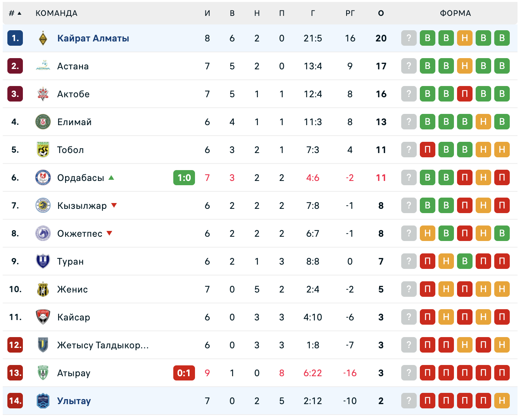
Task: Open the Улытау team link
Action: [74, 401]
